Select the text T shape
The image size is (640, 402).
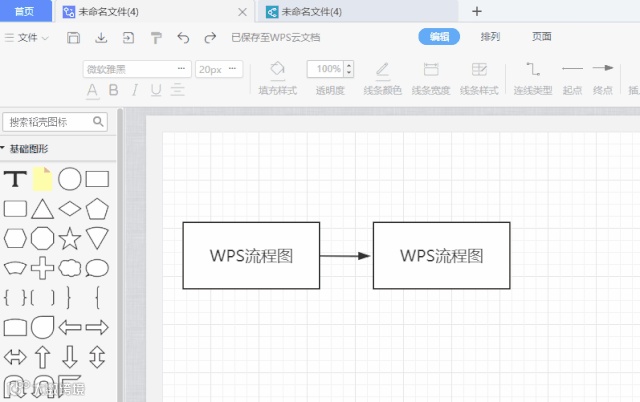pyautogui.click(x=15, y=179)
